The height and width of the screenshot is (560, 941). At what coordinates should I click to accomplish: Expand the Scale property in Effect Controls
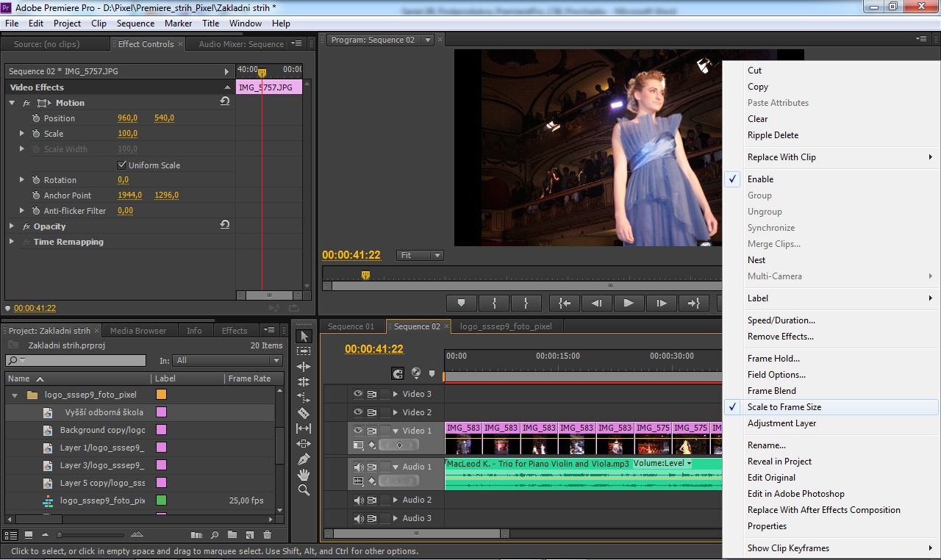point(21,133)
